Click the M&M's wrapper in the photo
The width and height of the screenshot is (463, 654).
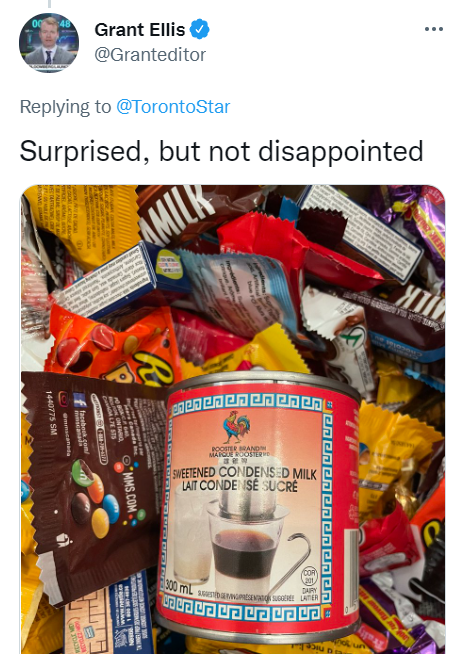coord(94,486)
